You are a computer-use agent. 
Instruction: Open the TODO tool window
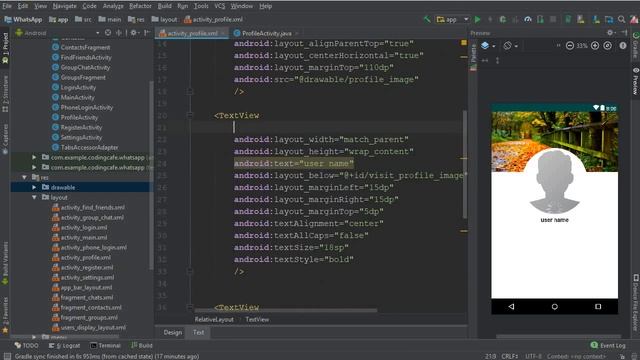(x=27, y=345)
